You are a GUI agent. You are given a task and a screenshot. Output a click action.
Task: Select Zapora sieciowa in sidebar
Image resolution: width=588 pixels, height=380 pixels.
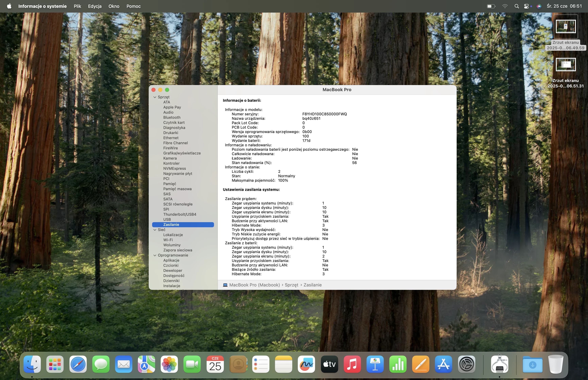[x=178, y=250]
